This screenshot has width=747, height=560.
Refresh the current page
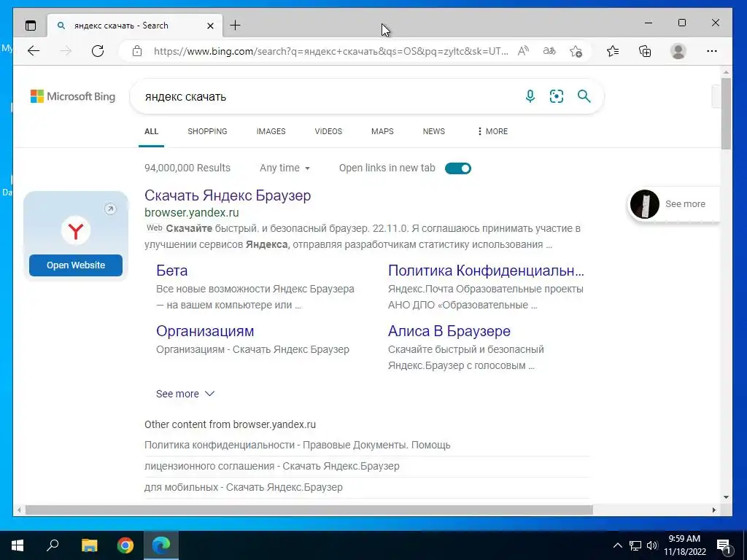click(98, 51)
